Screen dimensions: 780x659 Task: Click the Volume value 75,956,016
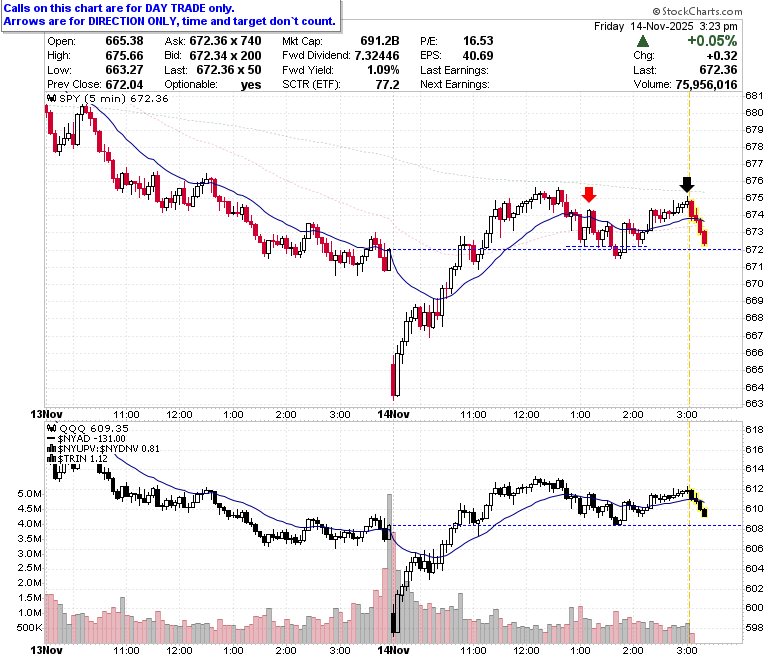point(706,85)
